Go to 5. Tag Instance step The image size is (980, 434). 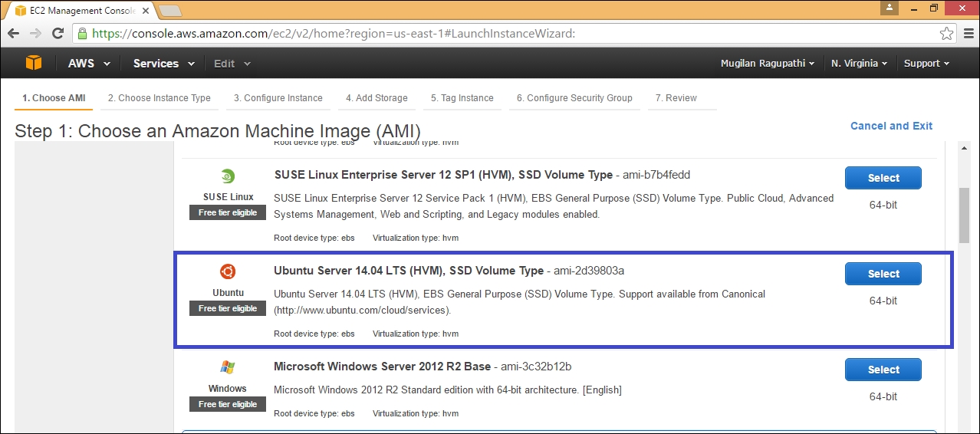(462, 98)
